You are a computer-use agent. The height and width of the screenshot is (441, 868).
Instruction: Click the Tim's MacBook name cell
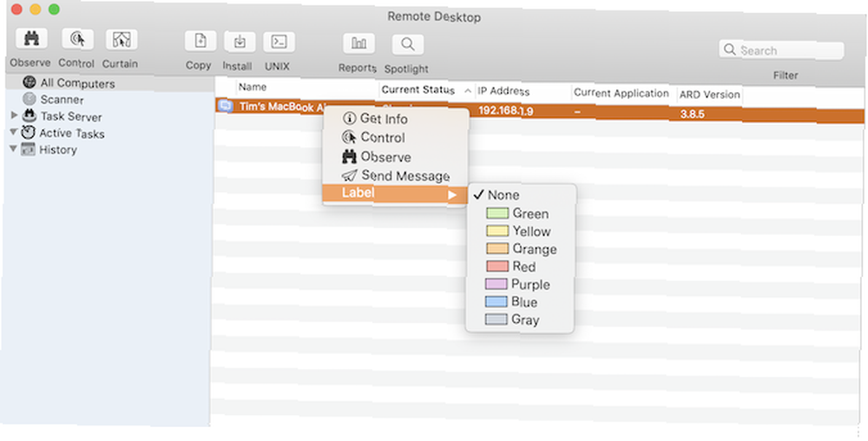pos(281,107)
